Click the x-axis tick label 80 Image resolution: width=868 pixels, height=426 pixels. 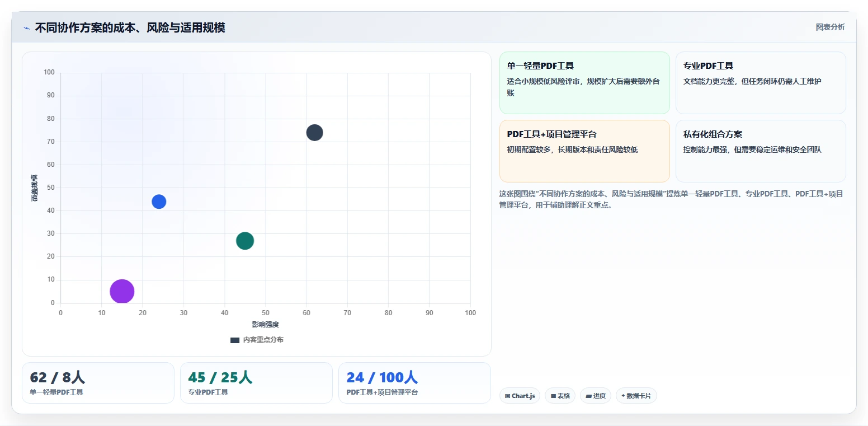point(389,313)
